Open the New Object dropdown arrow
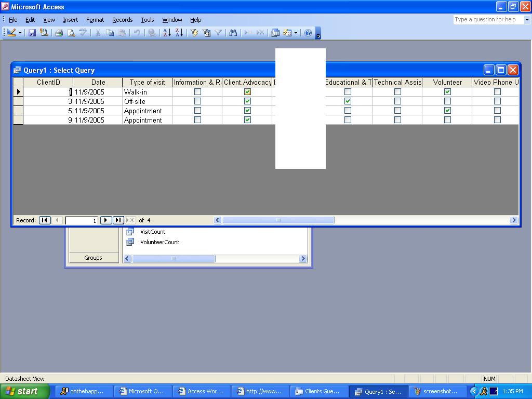The image size is (532, 399). pyautogui.click(x=296, y=33)
